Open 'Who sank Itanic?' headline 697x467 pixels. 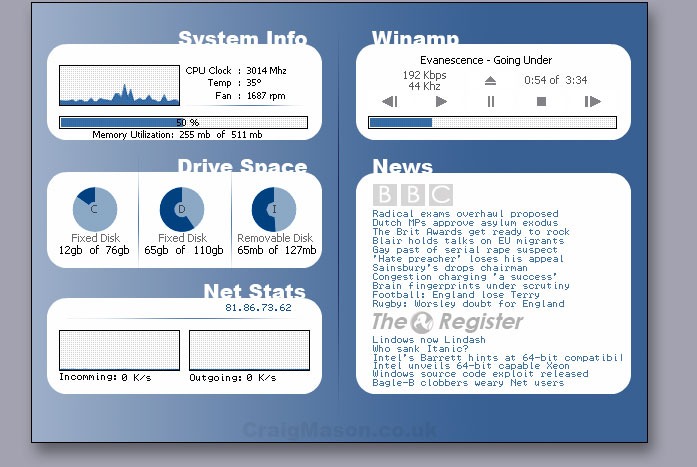tap(420, 349)
